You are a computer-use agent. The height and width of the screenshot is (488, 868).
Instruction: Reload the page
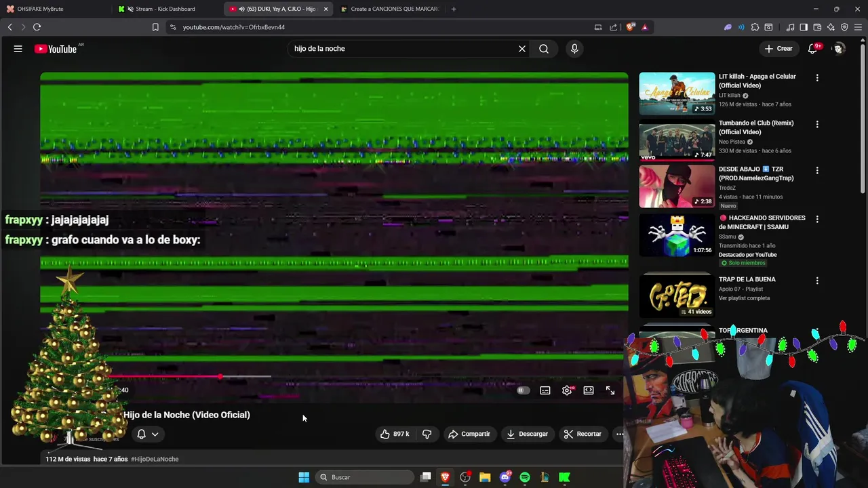pos(37,27)
